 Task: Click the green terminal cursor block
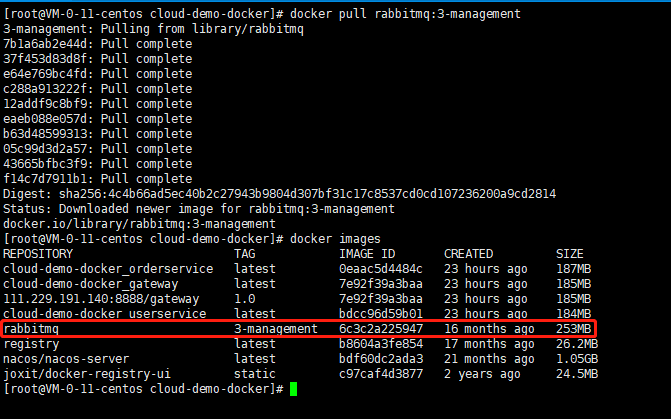coord(294,389)
